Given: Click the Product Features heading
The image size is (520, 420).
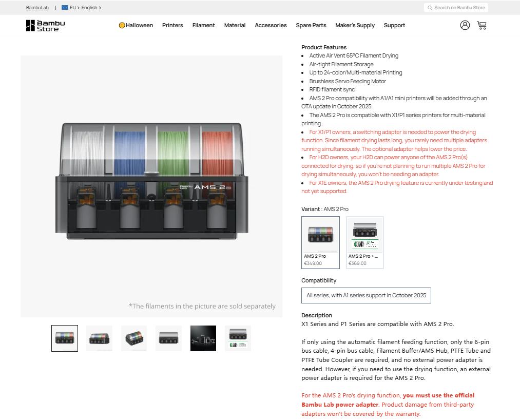Looking at the screenshot, I should point(324,47).
